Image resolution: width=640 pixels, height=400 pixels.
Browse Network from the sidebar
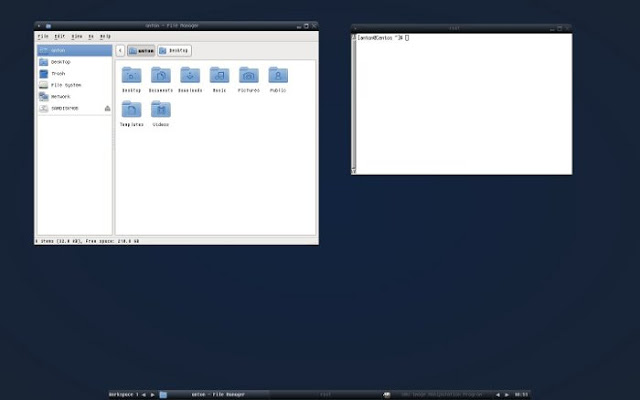[x=75, y=97]
